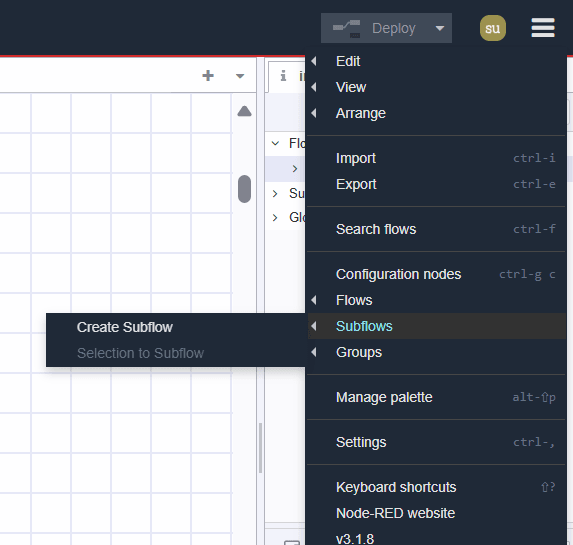
Task: Click the vertical canvas scrollbar thumb
Action: tap(244, 189)
